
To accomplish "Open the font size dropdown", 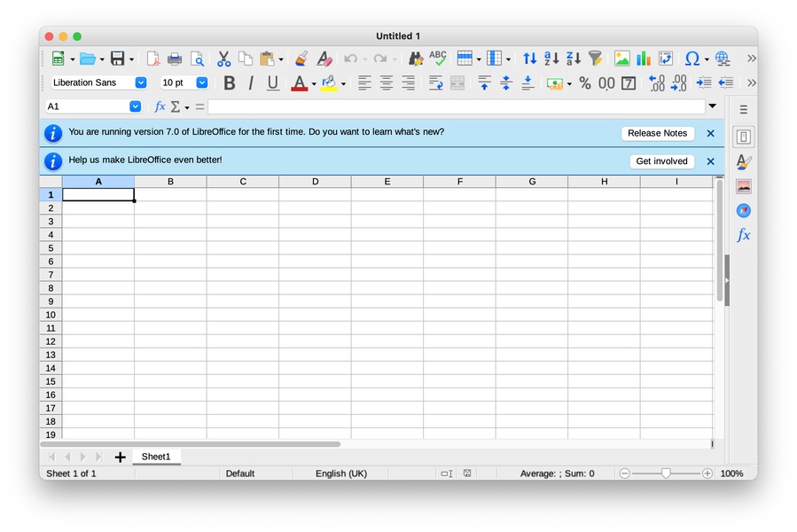I will tap(202, 82).
